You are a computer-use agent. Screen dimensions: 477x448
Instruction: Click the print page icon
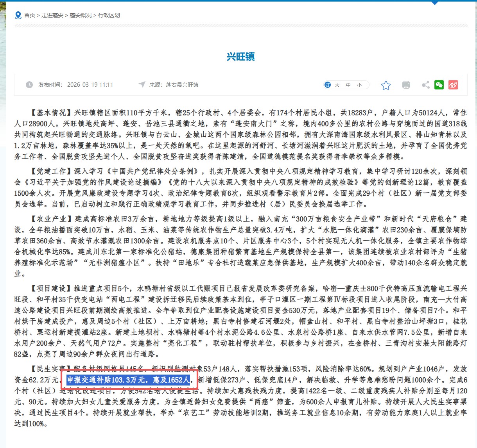(406, 85)
